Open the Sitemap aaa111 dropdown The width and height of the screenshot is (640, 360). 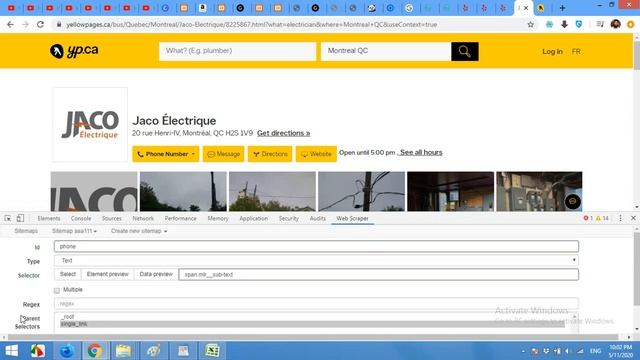(74, 231)
